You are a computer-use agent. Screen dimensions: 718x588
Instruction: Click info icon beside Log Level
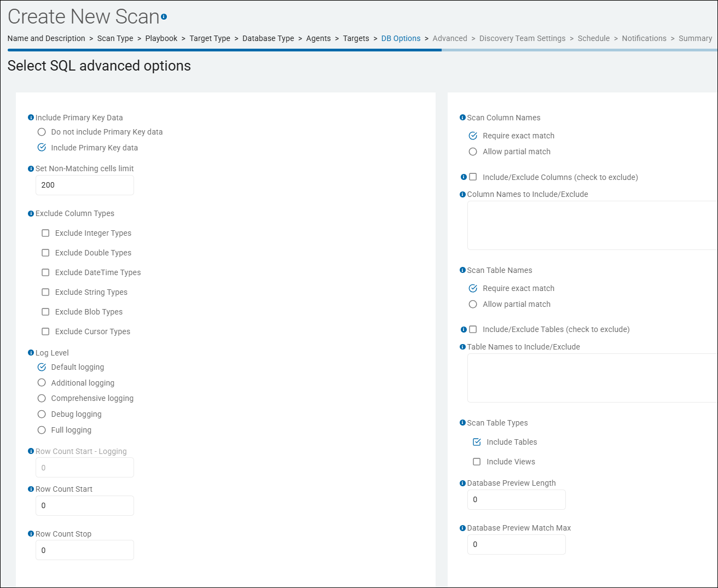31,353
